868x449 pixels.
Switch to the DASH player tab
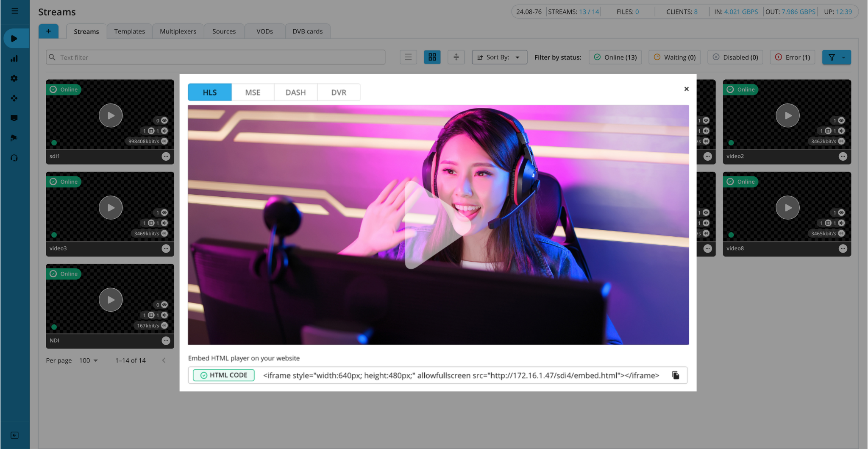point(295,92)
